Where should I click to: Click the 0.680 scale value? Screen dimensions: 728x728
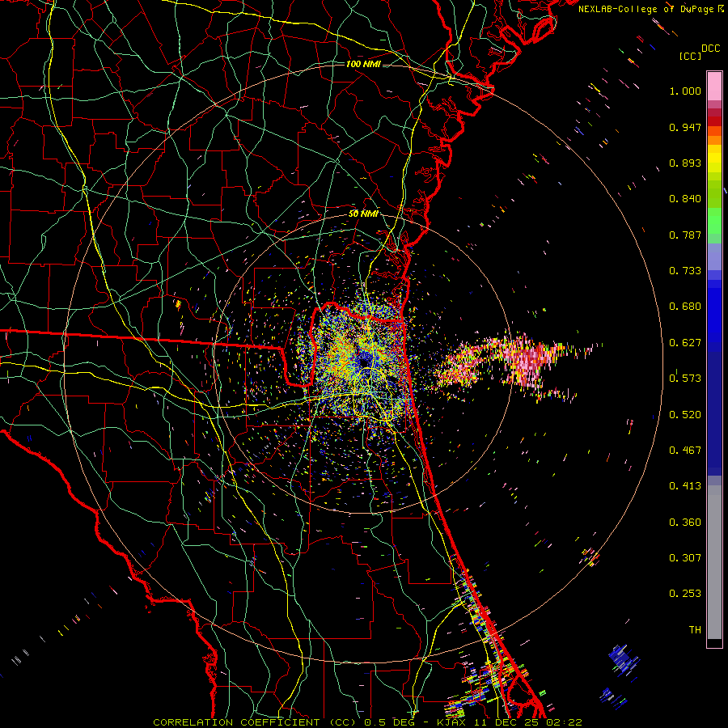point(685,307)
